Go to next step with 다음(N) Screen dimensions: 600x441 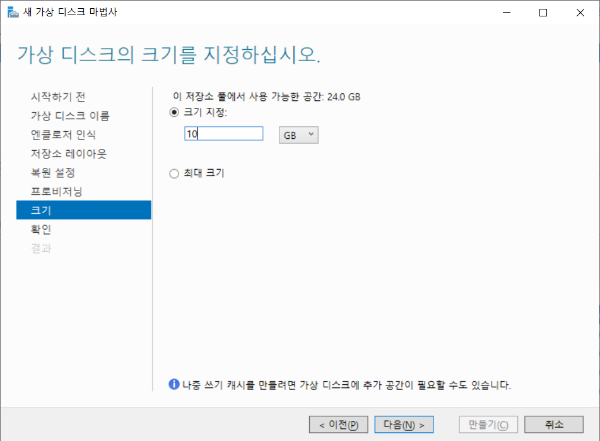point(404,425)
